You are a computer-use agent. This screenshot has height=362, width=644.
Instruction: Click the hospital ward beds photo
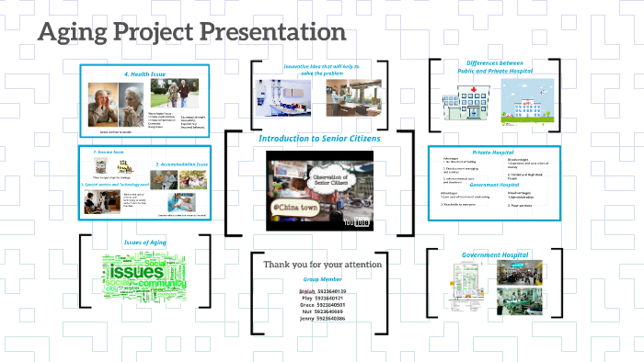(x=519, y=301)
